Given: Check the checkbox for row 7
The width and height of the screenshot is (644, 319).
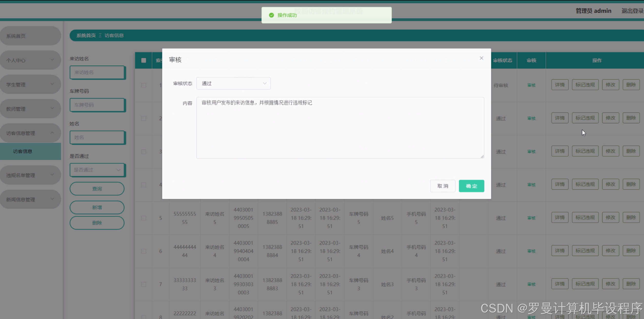Looking at the screenshot, I should tap(144, 284).
